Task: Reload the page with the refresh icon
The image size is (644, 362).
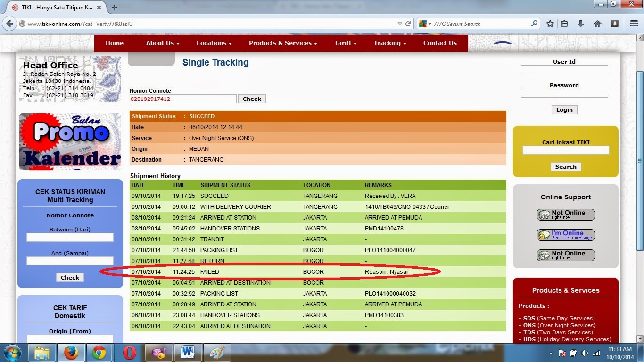Action: pos(408,24)
